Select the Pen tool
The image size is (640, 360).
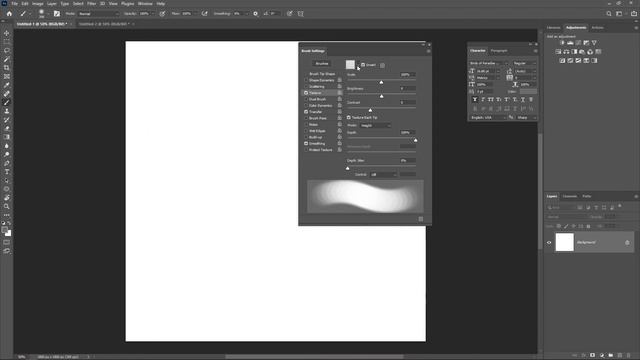coord(7,163)
